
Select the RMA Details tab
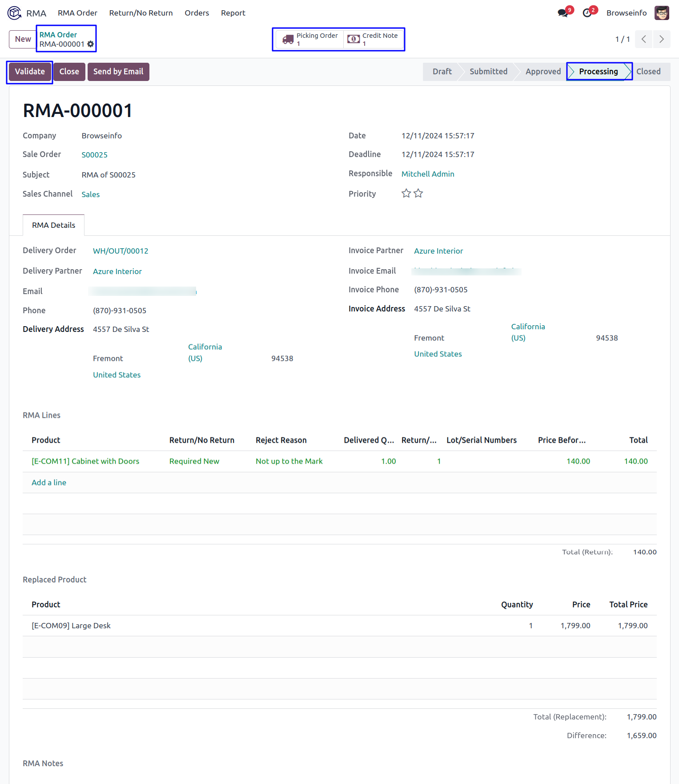[x=53, y=225]
